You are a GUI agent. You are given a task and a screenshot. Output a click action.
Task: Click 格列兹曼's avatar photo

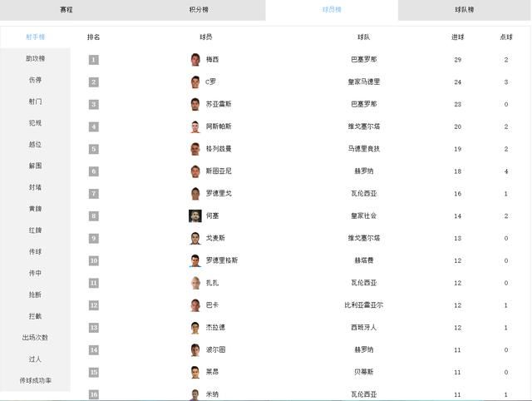pos(195,149)
